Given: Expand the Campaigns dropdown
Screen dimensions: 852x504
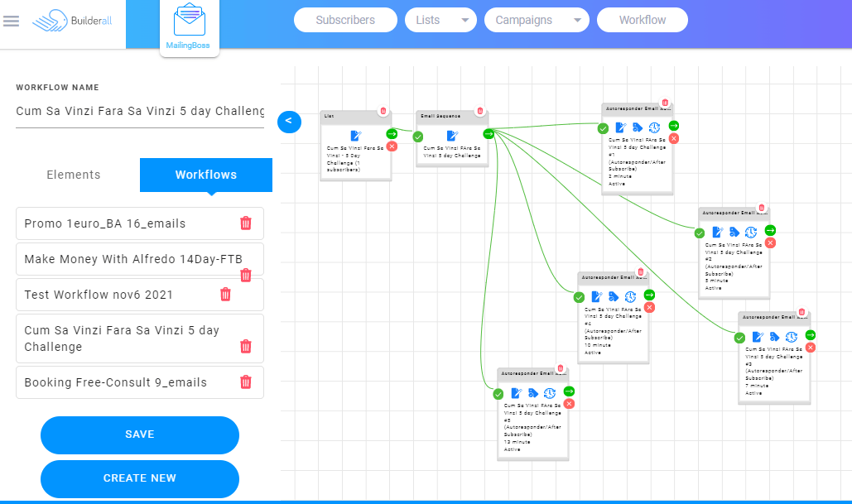Looking at the screenshot, I should tap(537, 20).
